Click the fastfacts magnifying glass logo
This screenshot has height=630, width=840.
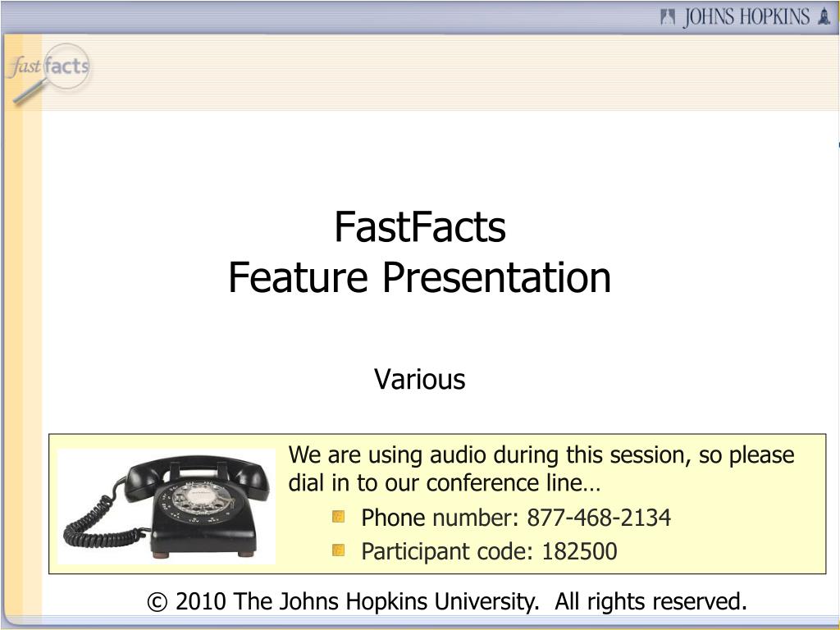pos(50,73)
